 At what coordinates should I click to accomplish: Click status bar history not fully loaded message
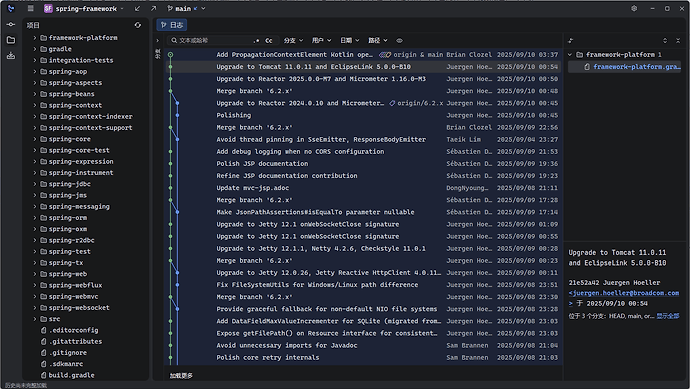tap(26, 385)
